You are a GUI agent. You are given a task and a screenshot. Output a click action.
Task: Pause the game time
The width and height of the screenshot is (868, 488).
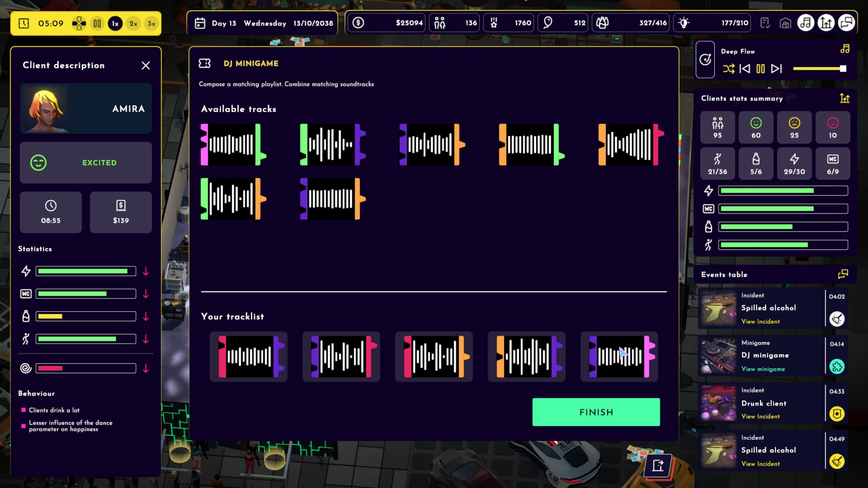tap(97, 23)
